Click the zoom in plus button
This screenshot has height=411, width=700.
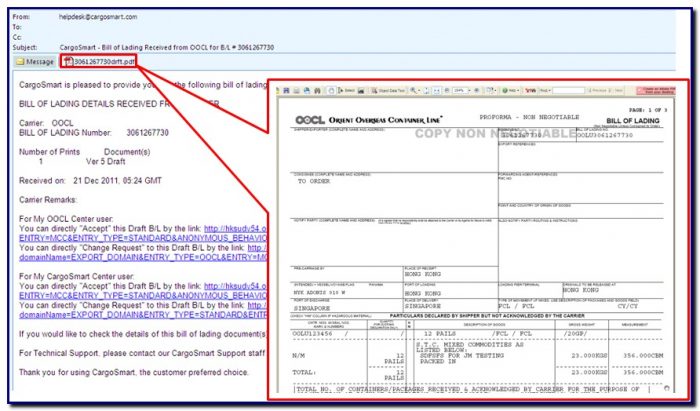point(476,91)
